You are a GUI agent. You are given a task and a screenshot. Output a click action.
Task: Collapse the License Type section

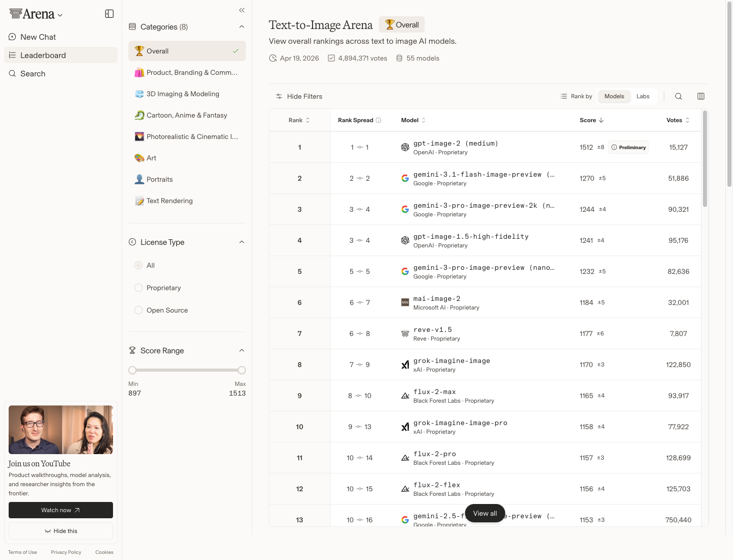pyautogui.click(x=242, y=242)
